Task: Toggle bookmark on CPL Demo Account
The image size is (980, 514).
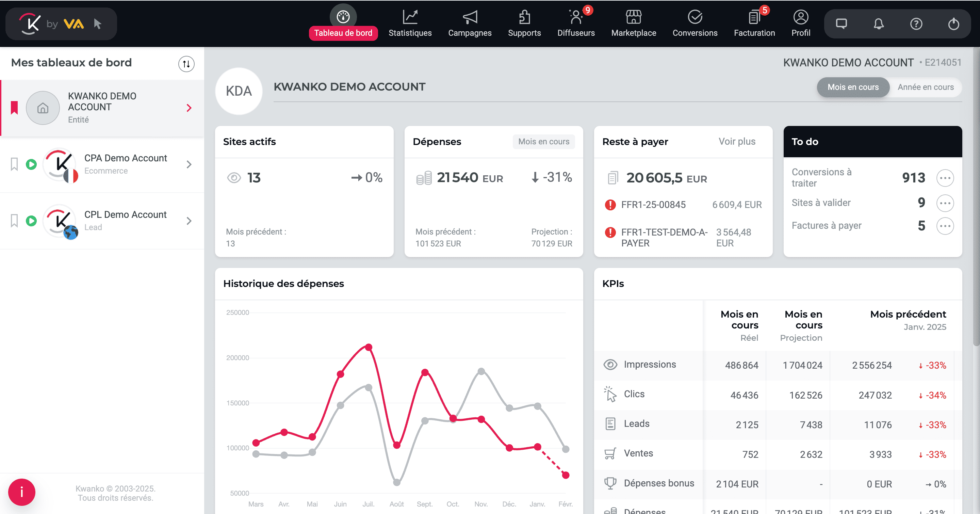Action: pyautogui.click(x=14, y=221)
